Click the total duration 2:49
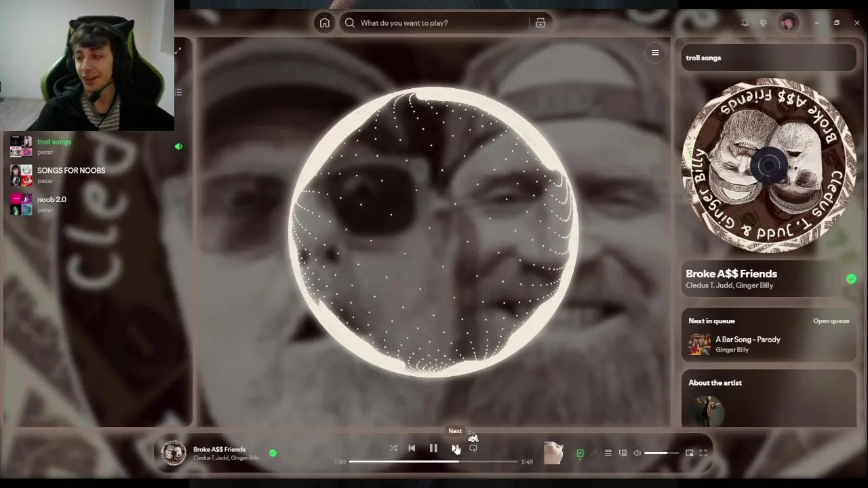The width and height of the screenshot is (868, 488). point(527,462)
